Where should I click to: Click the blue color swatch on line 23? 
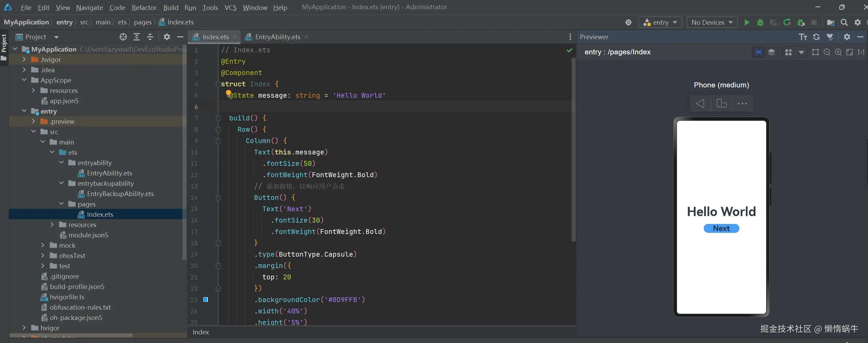point(205,300)
